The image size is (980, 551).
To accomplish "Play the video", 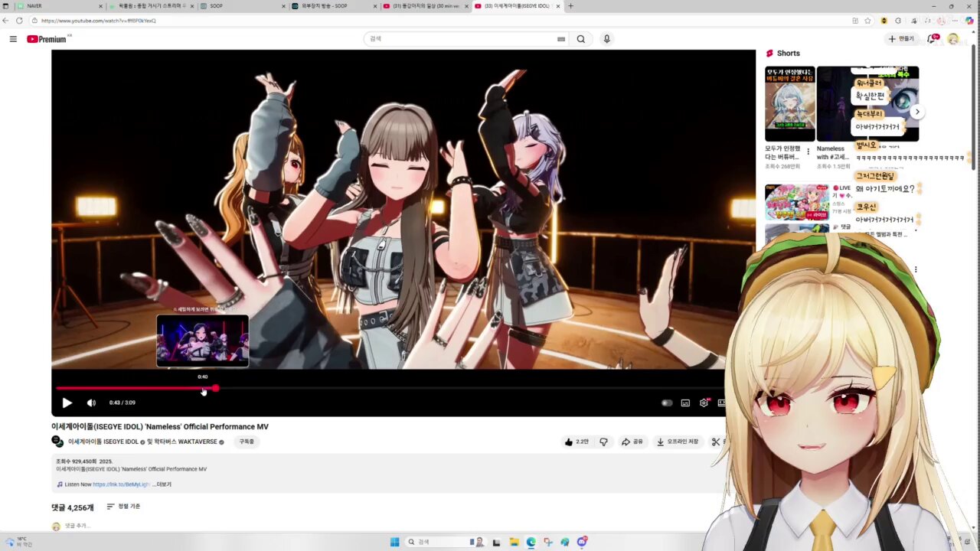I will pos(67,403).
